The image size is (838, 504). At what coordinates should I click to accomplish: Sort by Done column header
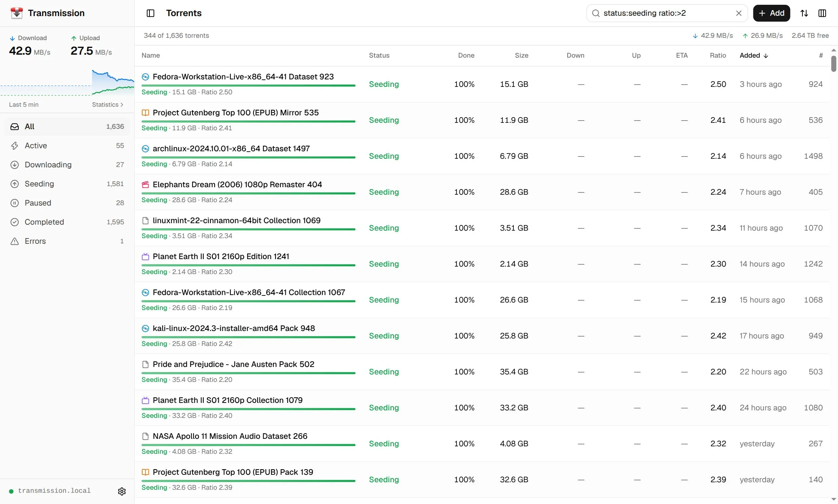(x=466, y=55)
